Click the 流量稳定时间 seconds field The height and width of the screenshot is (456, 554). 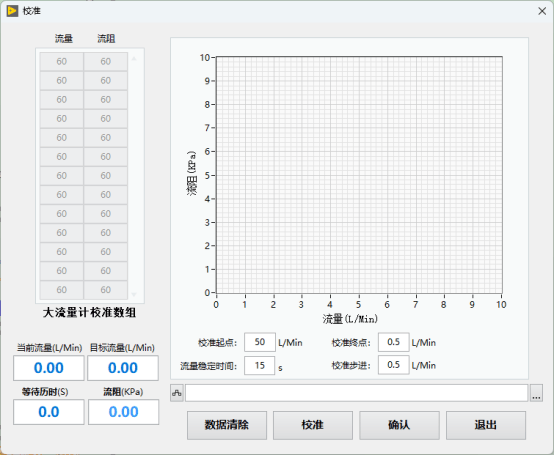tap(260, 365)
